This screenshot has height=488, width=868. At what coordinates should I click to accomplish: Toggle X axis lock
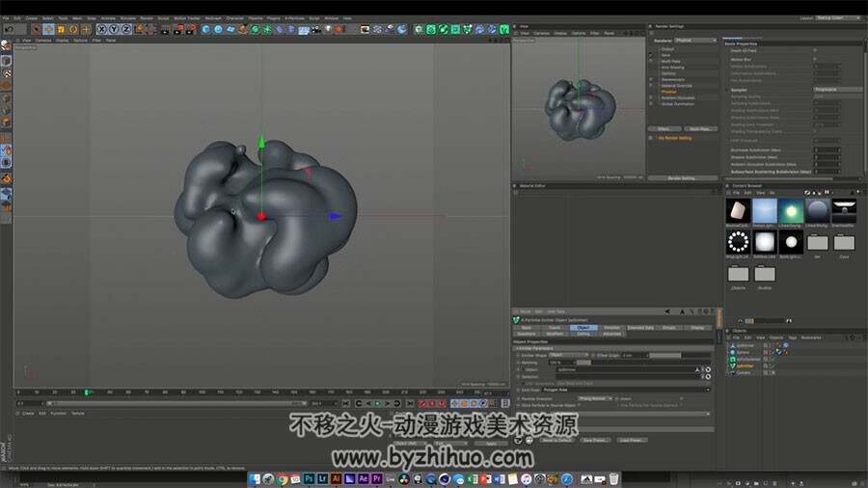point(102,29)
